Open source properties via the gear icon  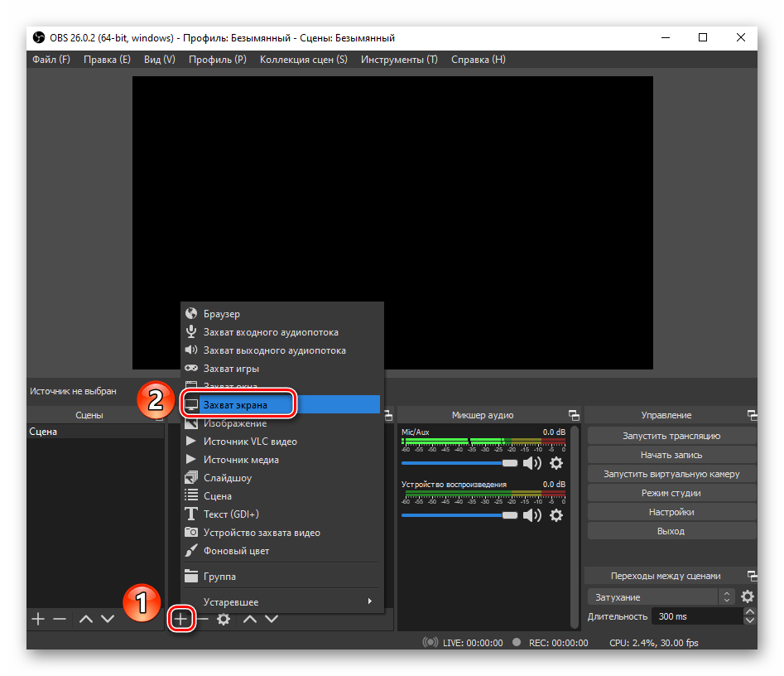coord(223,619)
